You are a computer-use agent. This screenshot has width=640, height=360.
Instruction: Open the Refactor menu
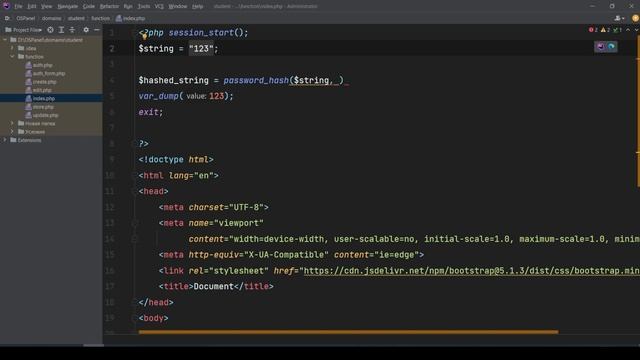coord(109,7)
